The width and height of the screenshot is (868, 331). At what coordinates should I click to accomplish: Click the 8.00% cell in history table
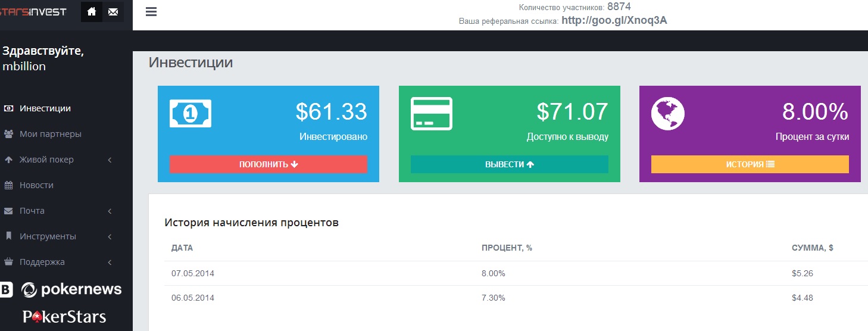pyautogui.click(x=494, y=274)
